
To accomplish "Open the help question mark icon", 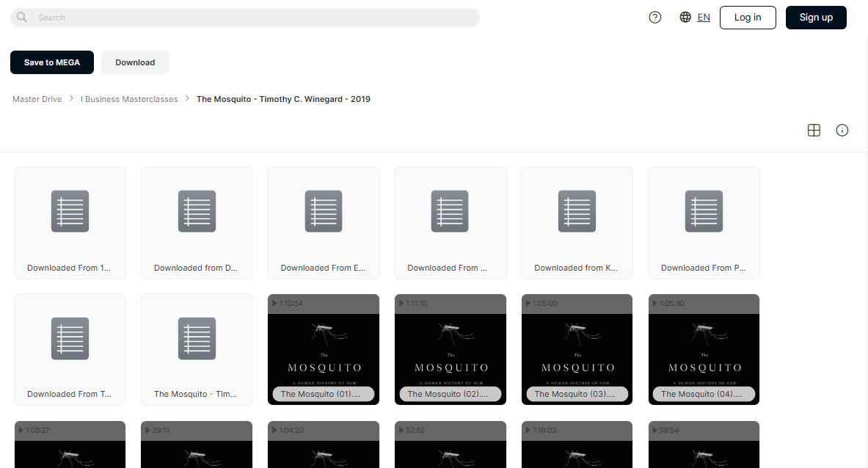I will [655, 18].
